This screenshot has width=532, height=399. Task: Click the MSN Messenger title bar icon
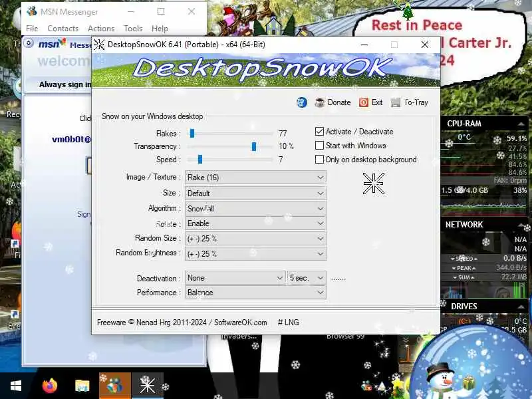click(x=31, y=11)
